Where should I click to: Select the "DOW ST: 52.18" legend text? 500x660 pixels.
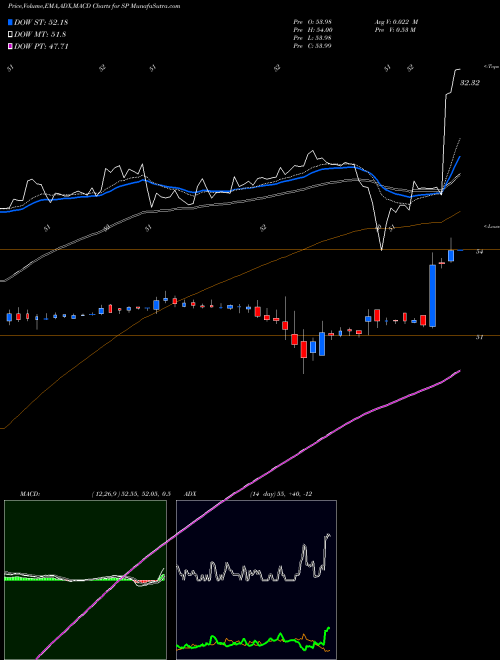coord(41,22)
